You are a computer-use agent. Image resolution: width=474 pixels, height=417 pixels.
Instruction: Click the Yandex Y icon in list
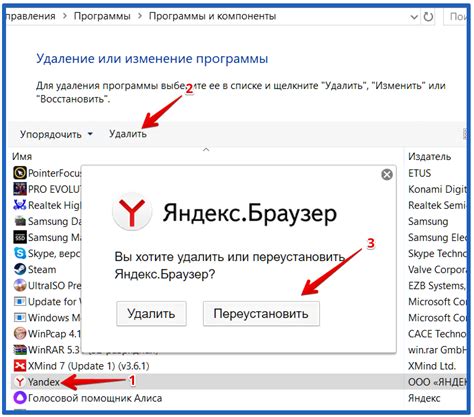tap(20, 382)
